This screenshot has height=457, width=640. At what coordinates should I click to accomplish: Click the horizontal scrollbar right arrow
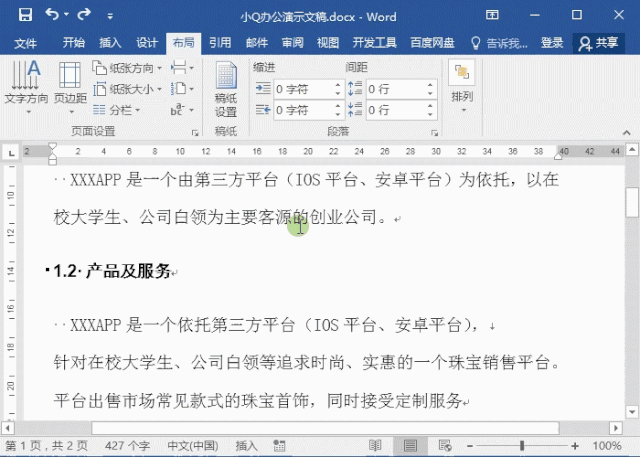coord(616,428)
